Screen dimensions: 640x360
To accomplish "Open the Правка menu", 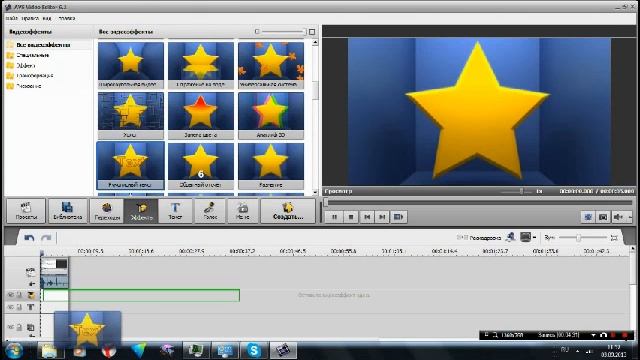I will point(30,18).
